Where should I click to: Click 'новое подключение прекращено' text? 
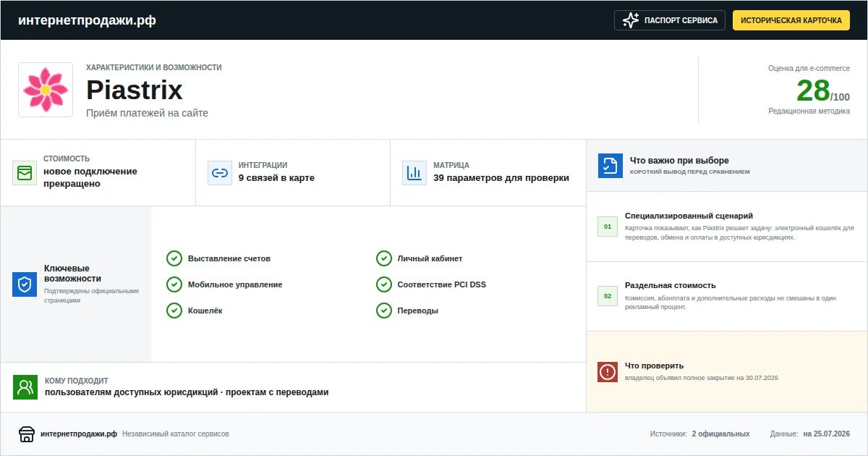(x=90, y=177)
